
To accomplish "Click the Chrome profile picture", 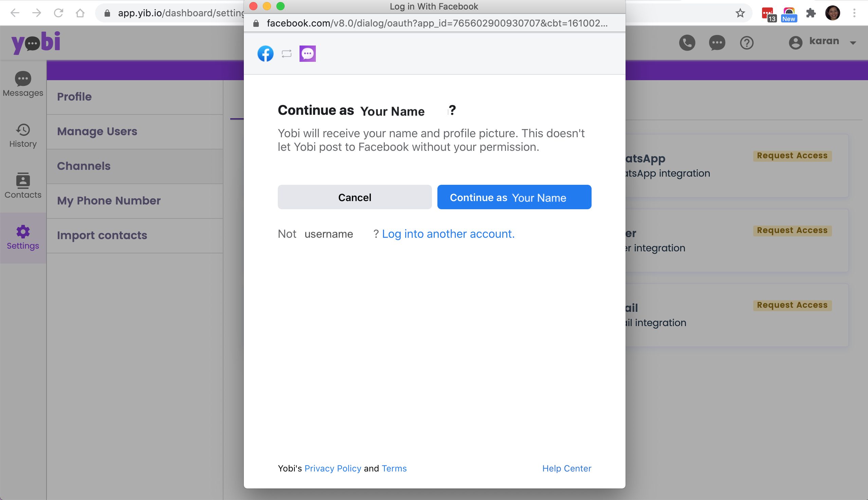I will click(x=832, y=13).
